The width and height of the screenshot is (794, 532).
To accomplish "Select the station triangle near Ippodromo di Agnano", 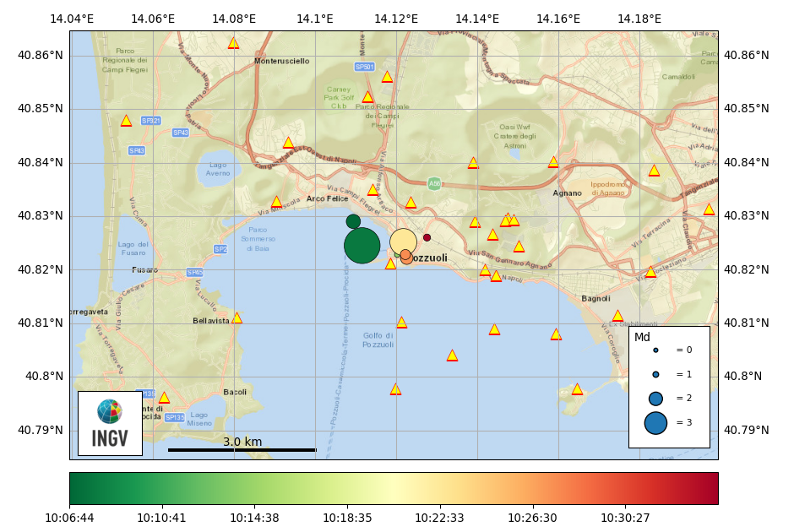I will (654, 171).
